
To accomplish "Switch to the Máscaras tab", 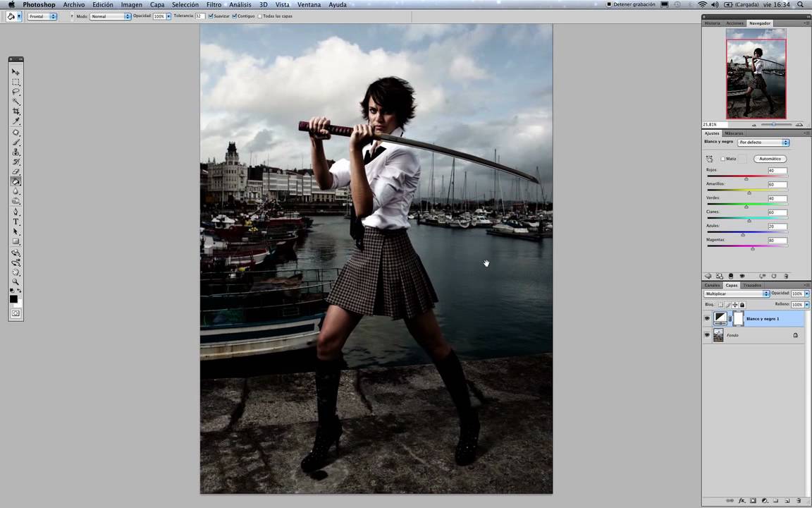I will (x=734, y=133).
